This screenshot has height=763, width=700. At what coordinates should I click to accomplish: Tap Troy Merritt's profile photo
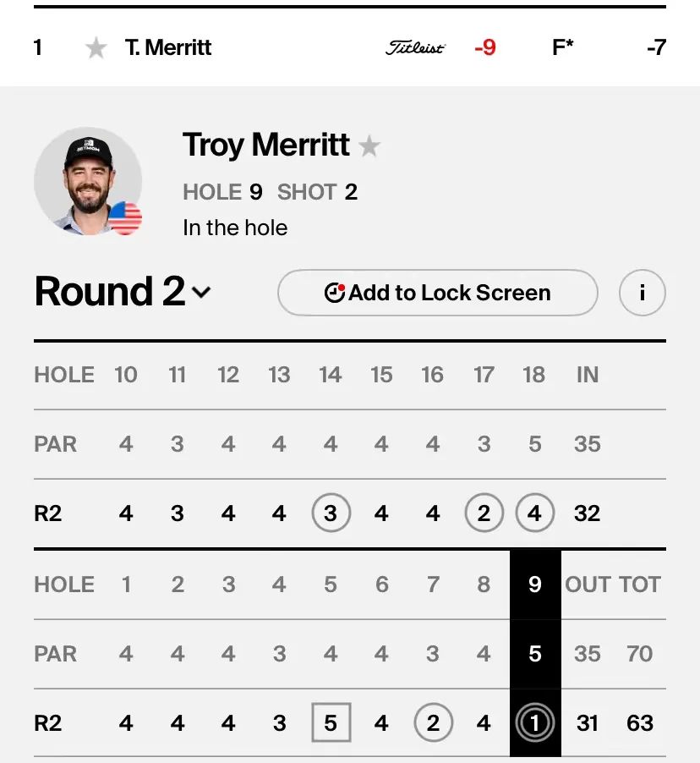point(87,180)
